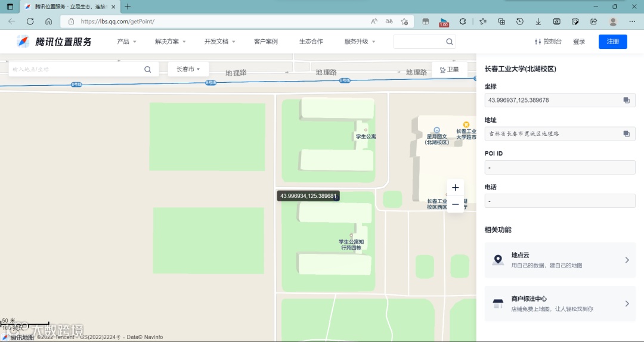
Task: Open the browser extensions puzzle icon
Action: (463, 21)
